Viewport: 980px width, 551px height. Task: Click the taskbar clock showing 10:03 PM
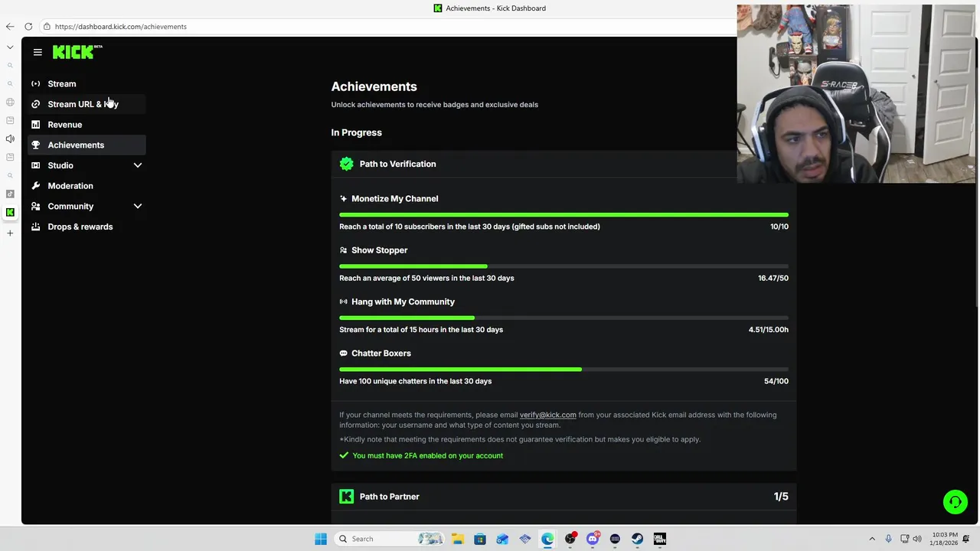point(945,539)
